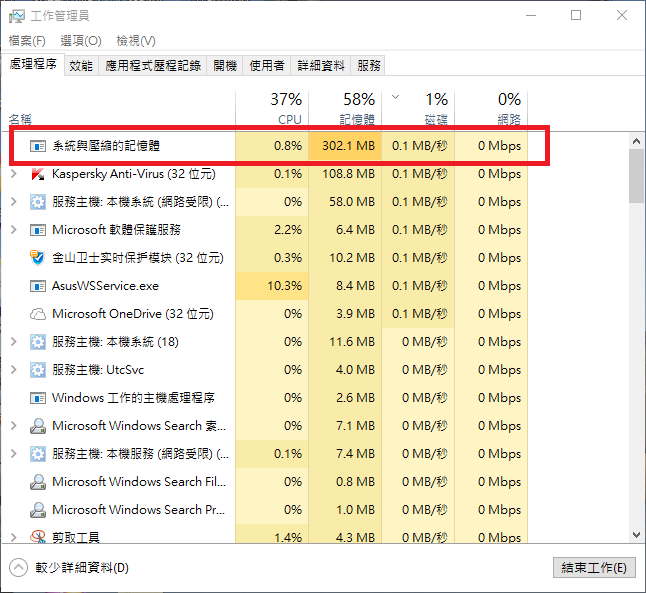
Task: Select the 11.6 MB memory cell
Action: (x=345, y=342)
